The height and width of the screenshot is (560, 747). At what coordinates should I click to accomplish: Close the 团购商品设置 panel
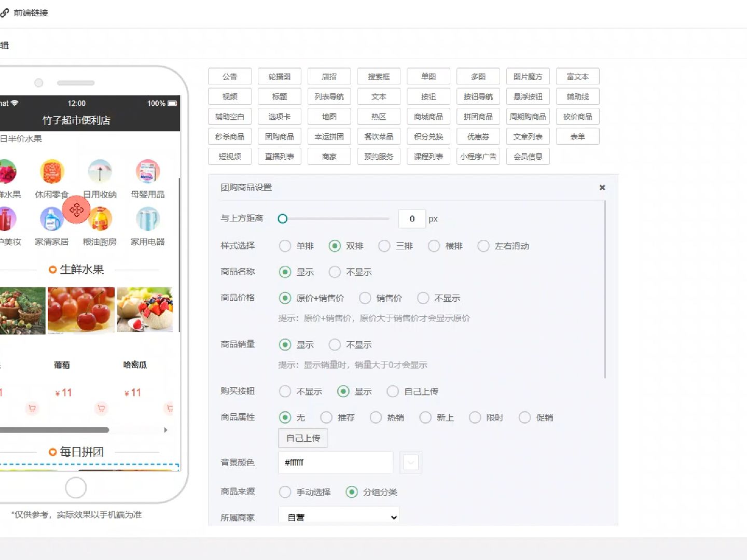[602, 187]
